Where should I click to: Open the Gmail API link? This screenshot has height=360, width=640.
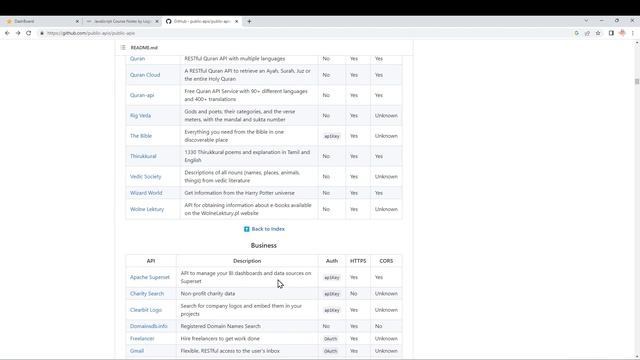pyautogui.click(x=137, y=351)
